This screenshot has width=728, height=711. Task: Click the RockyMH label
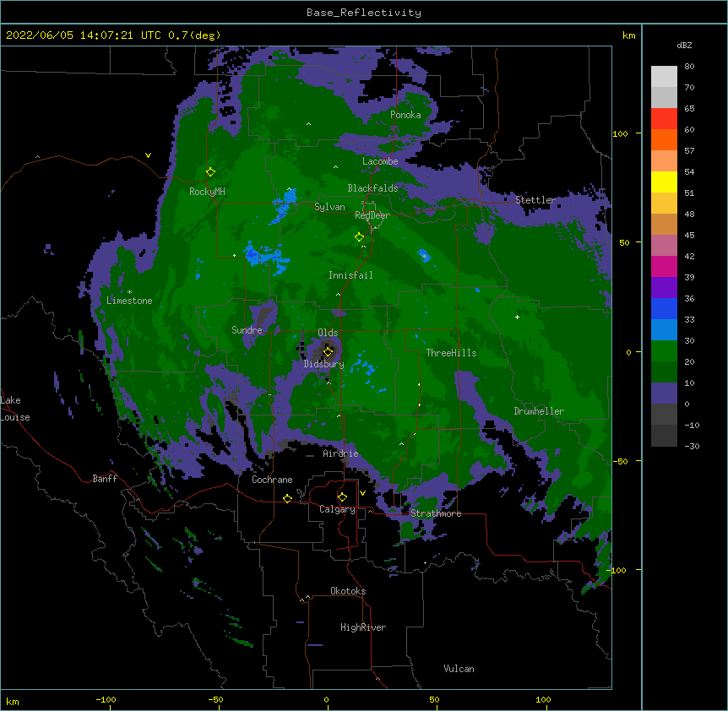click(x=207, y=191)
